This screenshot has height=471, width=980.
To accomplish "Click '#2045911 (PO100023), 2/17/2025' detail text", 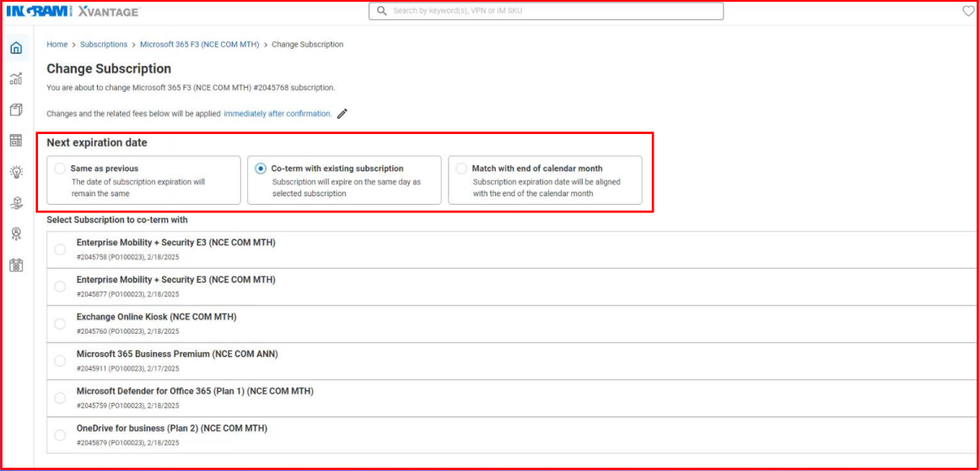I will [x=128, y=368].
